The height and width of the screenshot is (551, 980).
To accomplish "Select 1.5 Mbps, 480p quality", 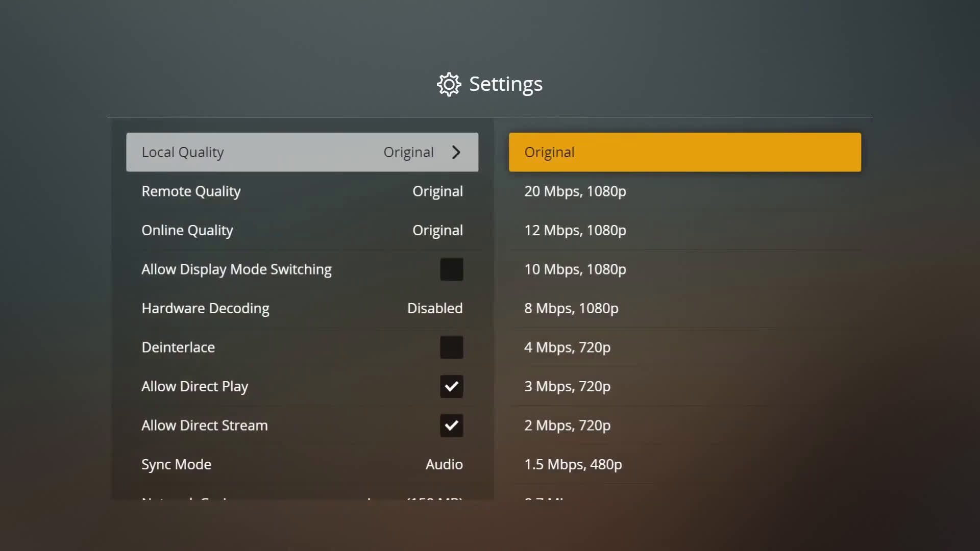I will point(684,464).
